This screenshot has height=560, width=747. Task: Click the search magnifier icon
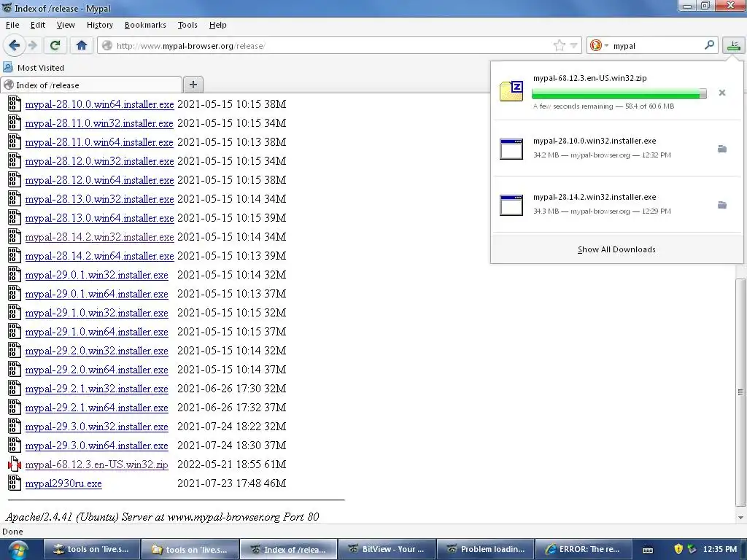[709, 45]
